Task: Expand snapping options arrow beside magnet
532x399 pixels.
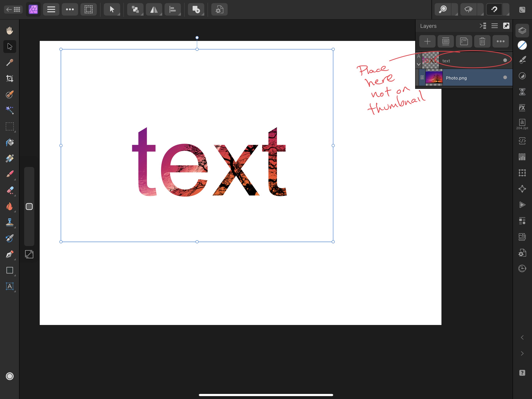Action: [506, 10]
